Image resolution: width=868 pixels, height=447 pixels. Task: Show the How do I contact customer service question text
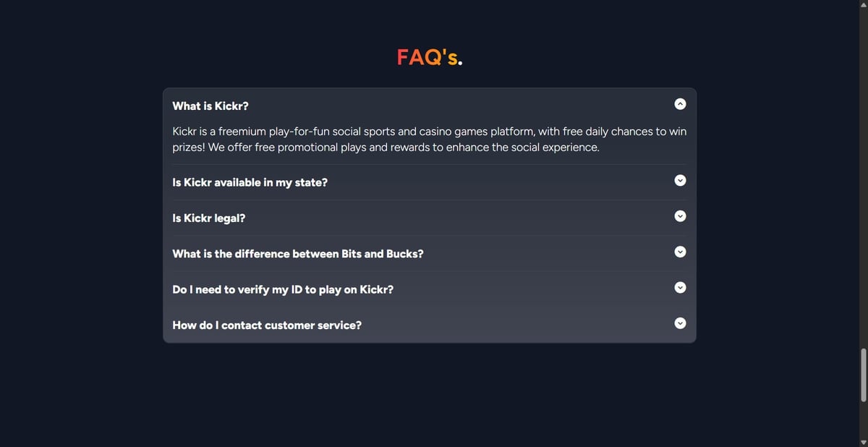[267, 325]
